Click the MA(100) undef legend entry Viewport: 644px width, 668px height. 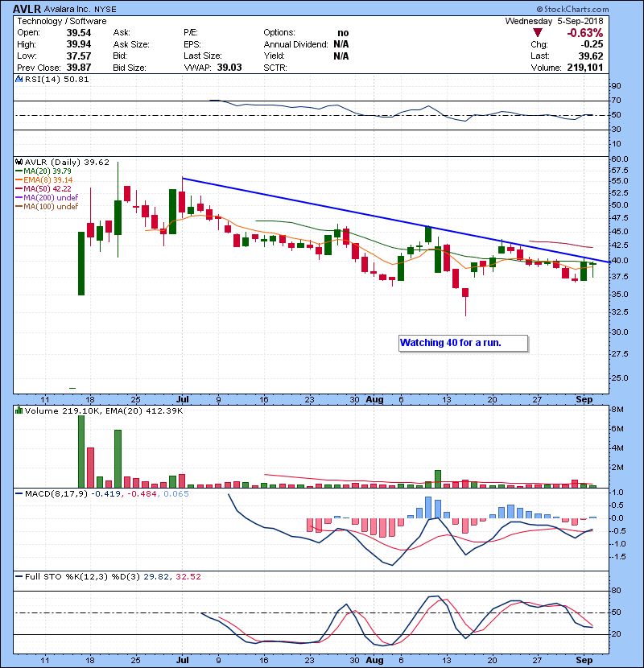(x=47, y=207)
